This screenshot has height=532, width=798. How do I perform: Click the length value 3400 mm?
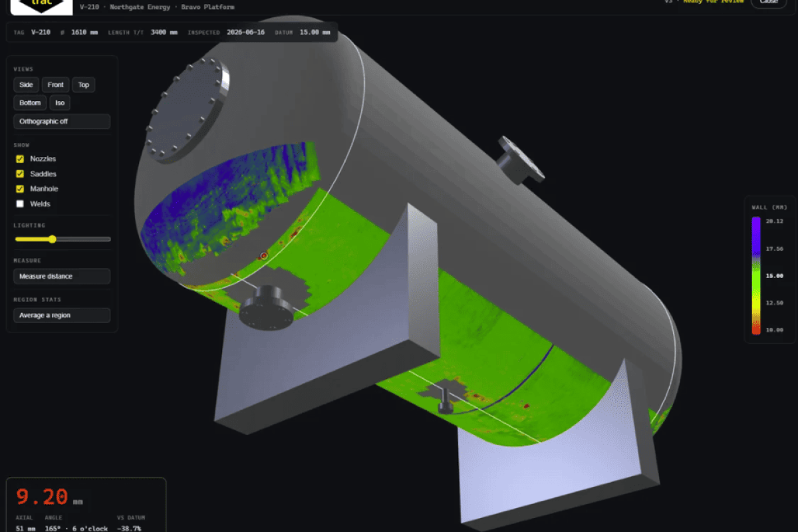[x=164, y=32]
